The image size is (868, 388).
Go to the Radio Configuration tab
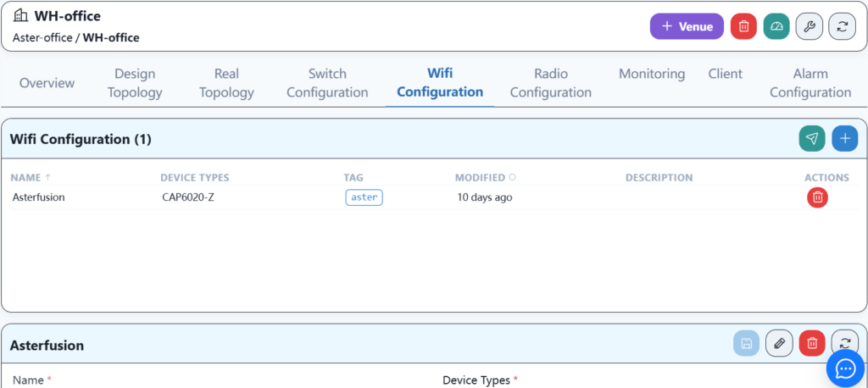coord(550,83)
